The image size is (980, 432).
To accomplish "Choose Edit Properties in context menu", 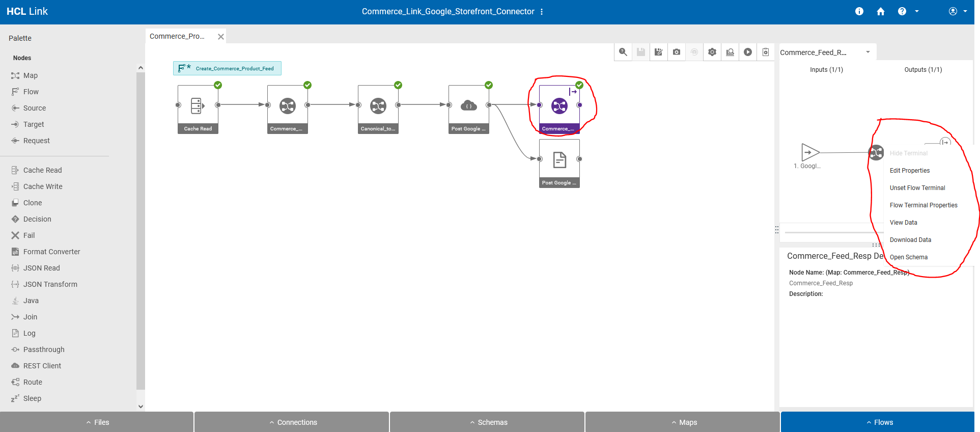I will click(x=910, y=171).
